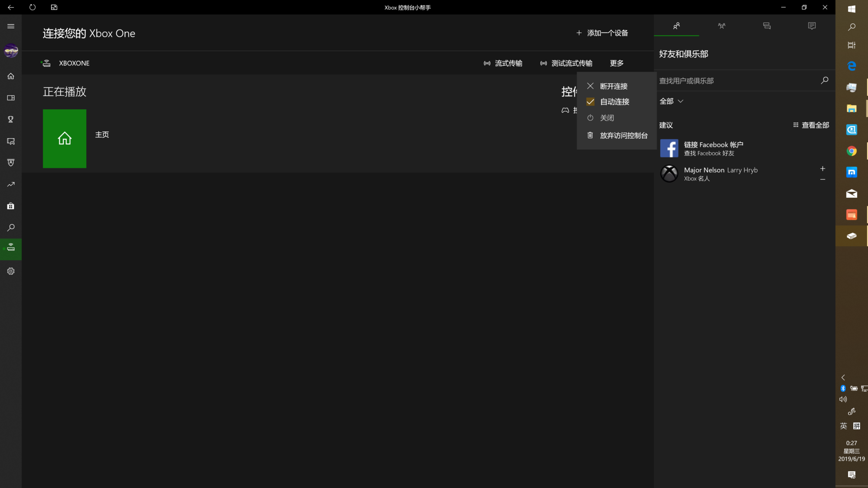This screenshot has width=868, height=488.
Task: Click the Facebook logo icon
Action: click(x=669, y=148)
